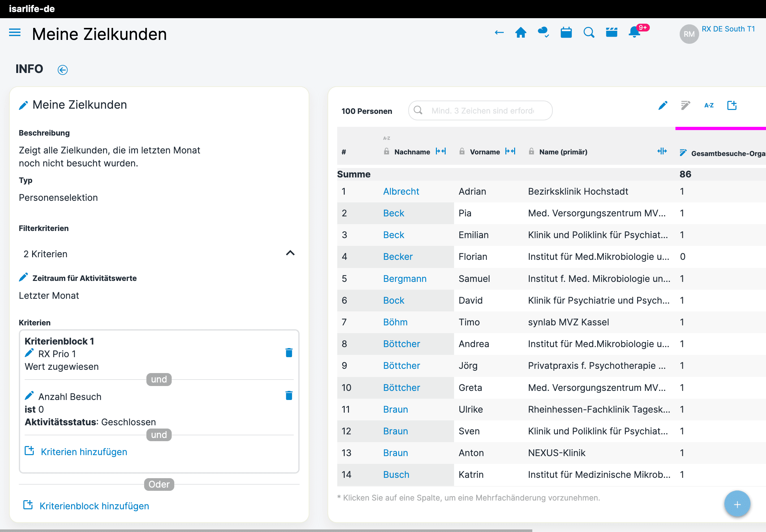766x532 pixels.
Task: Click the person search input field
Action: 482,111
